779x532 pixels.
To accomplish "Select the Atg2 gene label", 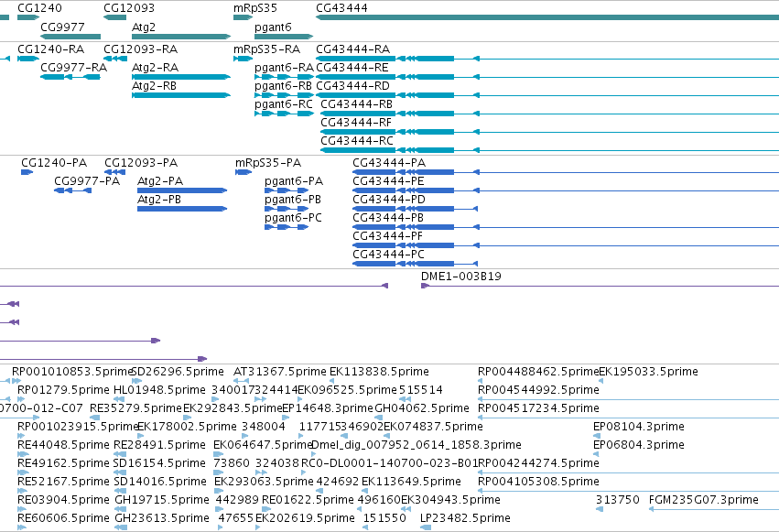I will tap(144, 27).
